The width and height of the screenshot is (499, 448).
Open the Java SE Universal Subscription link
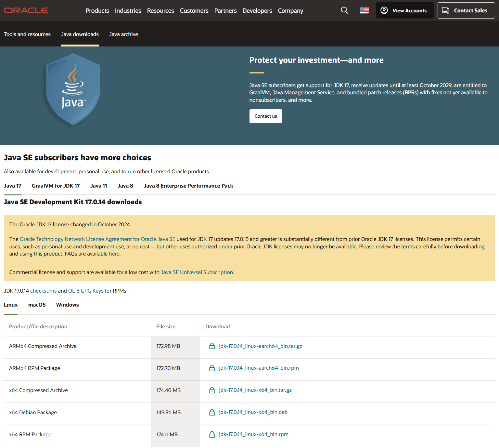pyautogui.click(x=197, y=272)
